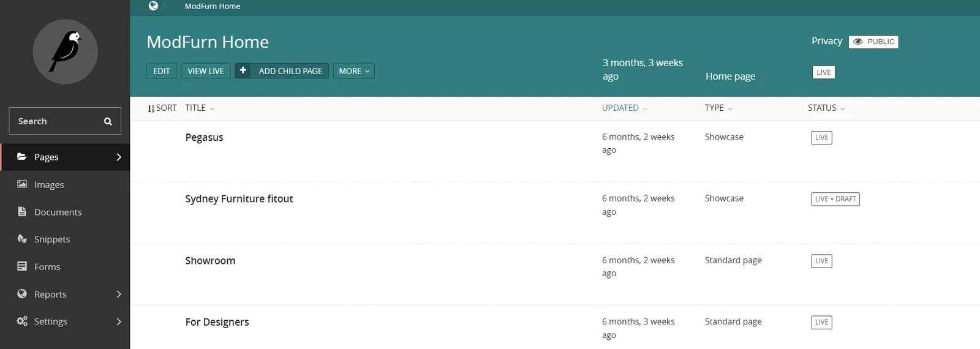Click the PUBLIC privacy button
Screen dimensions: 980x349
(x=873, y=42)
